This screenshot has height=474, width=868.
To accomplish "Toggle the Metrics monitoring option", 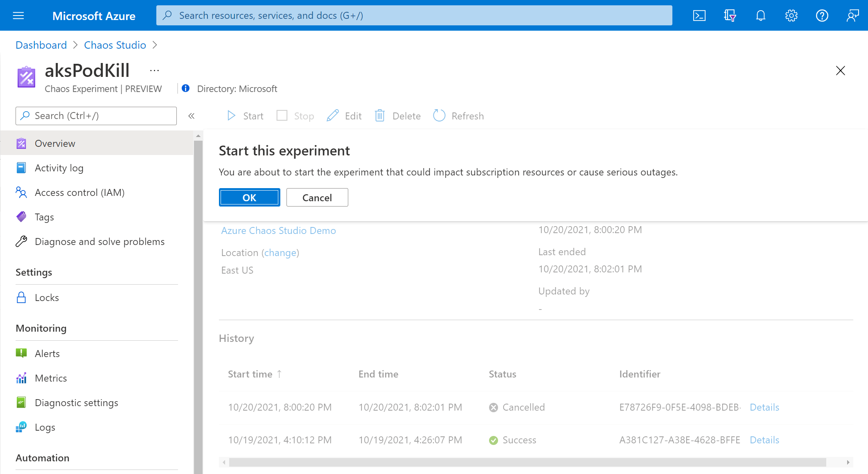I will [x=51, y=378].
